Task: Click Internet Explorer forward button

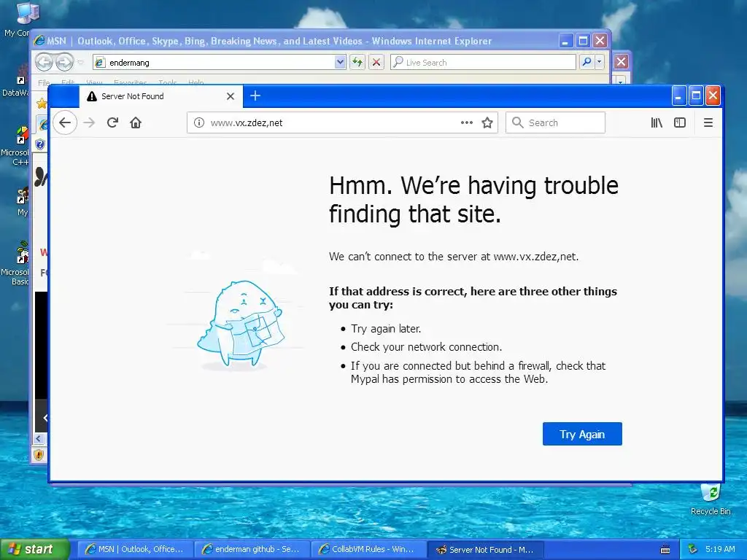Action: (x=64, y=62)
